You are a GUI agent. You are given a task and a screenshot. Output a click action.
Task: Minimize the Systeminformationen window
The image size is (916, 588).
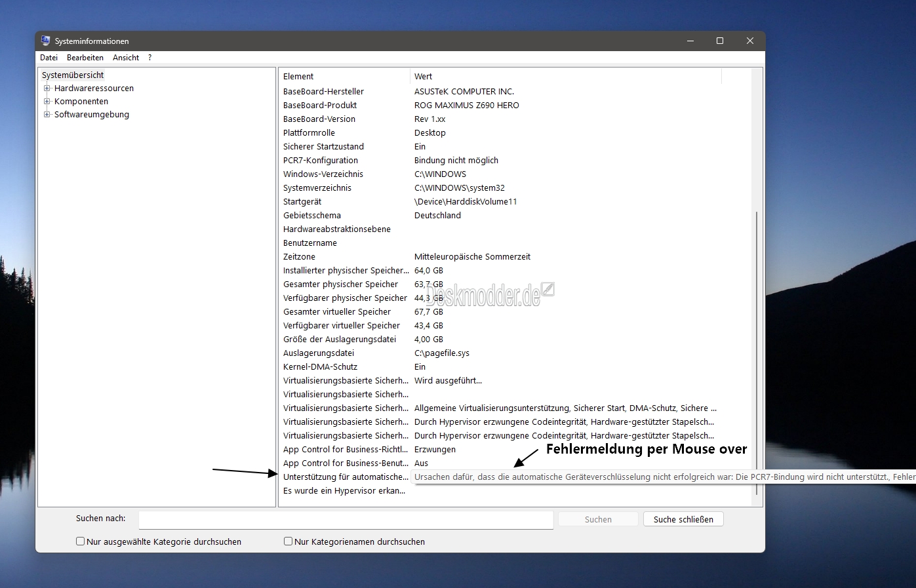coord(690,41)
